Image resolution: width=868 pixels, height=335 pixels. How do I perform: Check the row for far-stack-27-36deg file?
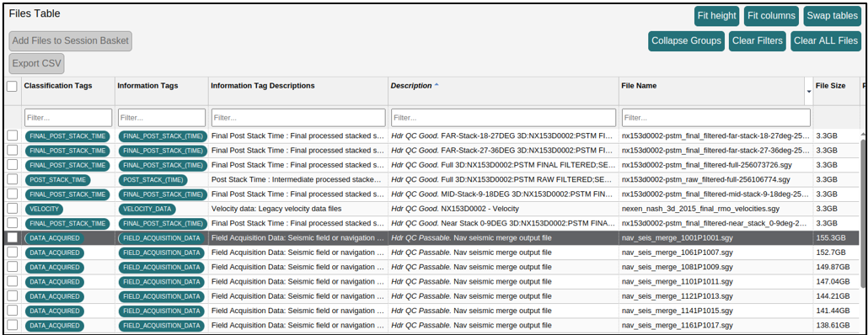coord(12,151)
